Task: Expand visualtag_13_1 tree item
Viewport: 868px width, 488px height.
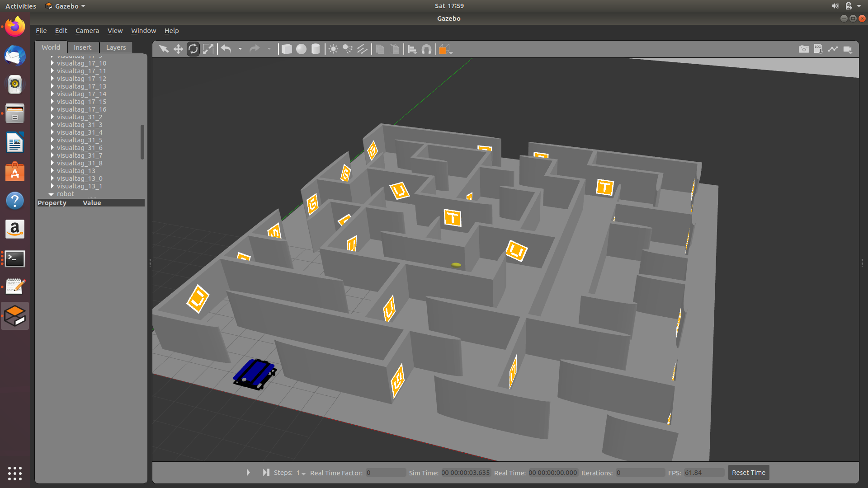Action: tap(52, 186)
